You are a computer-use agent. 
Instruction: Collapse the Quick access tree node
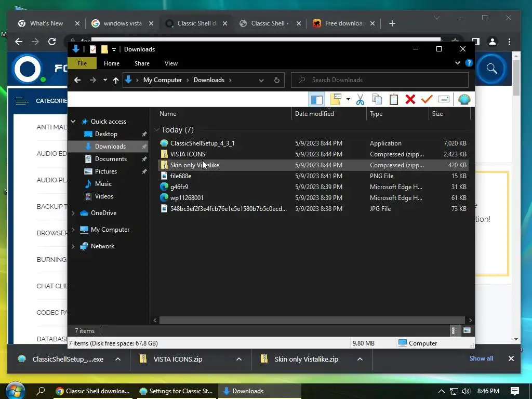click(73, 121)
